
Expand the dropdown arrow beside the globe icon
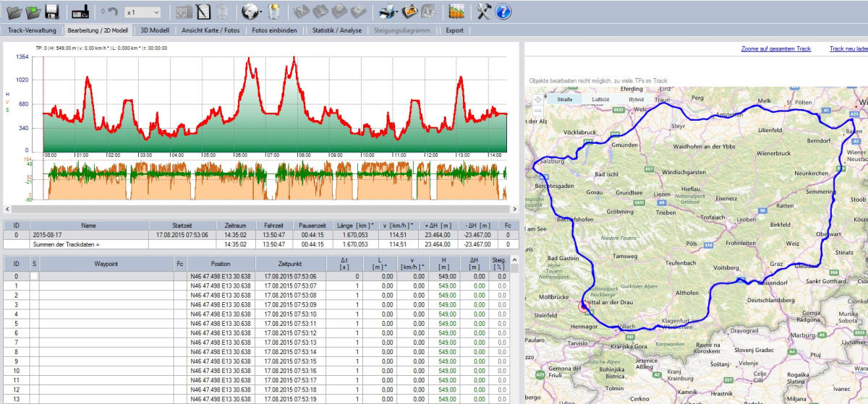(261, 12)
